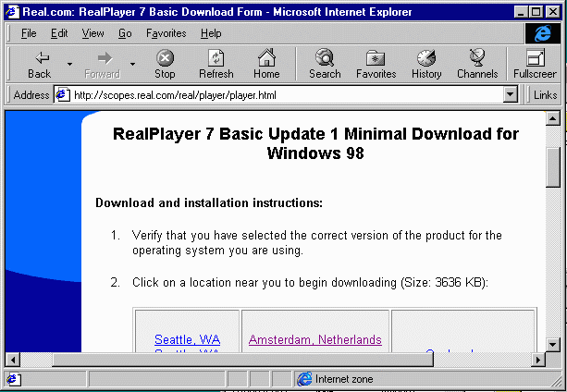Show the Links toolbar
The height and width of the screenshot is (392, 567).
tap(545, 95)
